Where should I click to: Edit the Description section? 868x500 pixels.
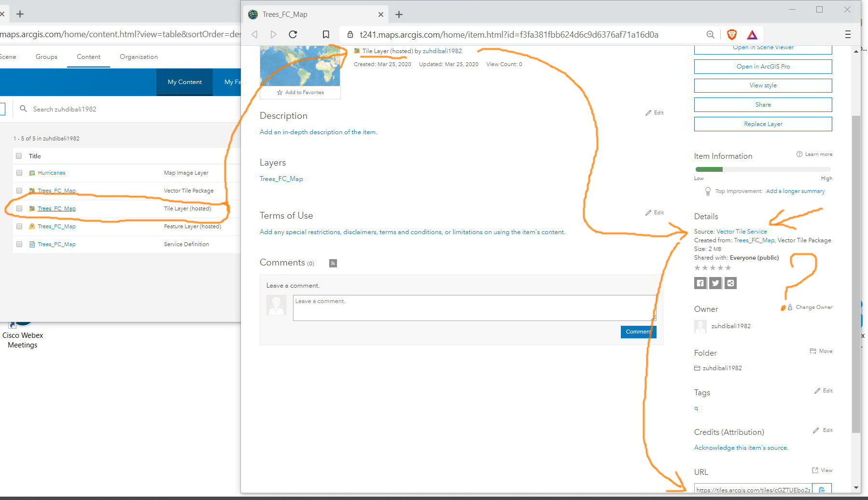pos(655,112)
